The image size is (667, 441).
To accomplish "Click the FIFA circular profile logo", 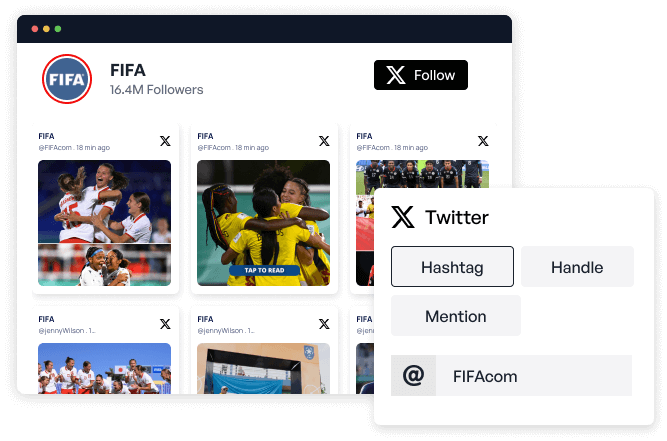I will tap(67, 79).
